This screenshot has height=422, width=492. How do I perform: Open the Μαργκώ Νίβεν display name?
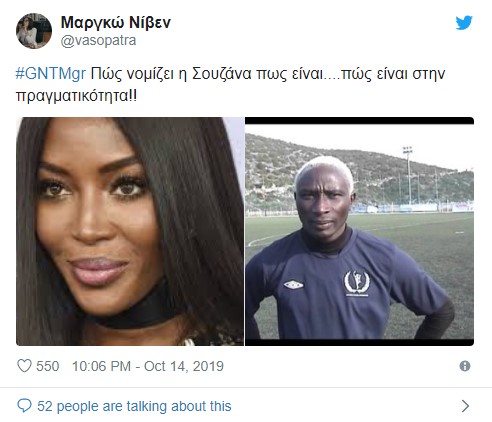116,23
